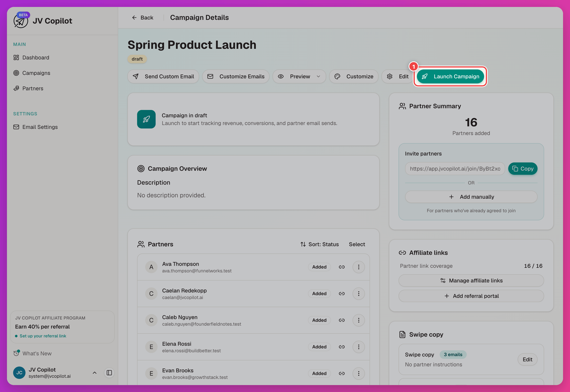Click the JV Copilot rocket logo
Viewport: 570px width, 392px height.
tap(21, 21)
